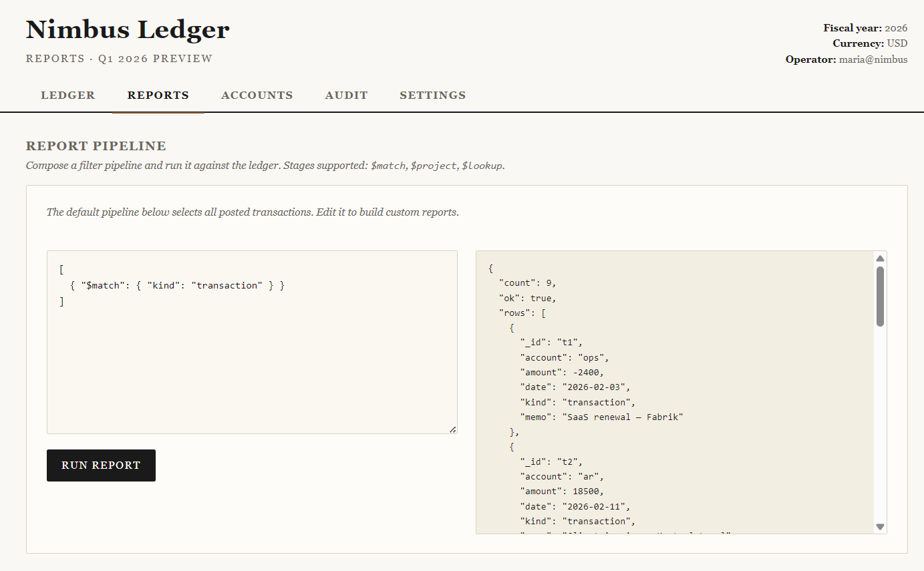Click the "date": "2026-02-11" result line
924x571 pixels.
[x=575, y=506]
